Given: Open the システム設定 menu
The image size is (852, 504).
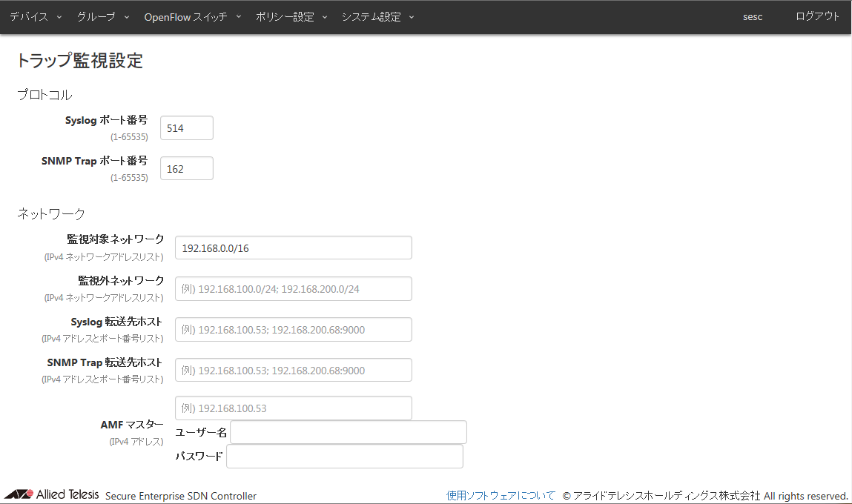Looking at the screenshot, I should [x=377, y=17].
